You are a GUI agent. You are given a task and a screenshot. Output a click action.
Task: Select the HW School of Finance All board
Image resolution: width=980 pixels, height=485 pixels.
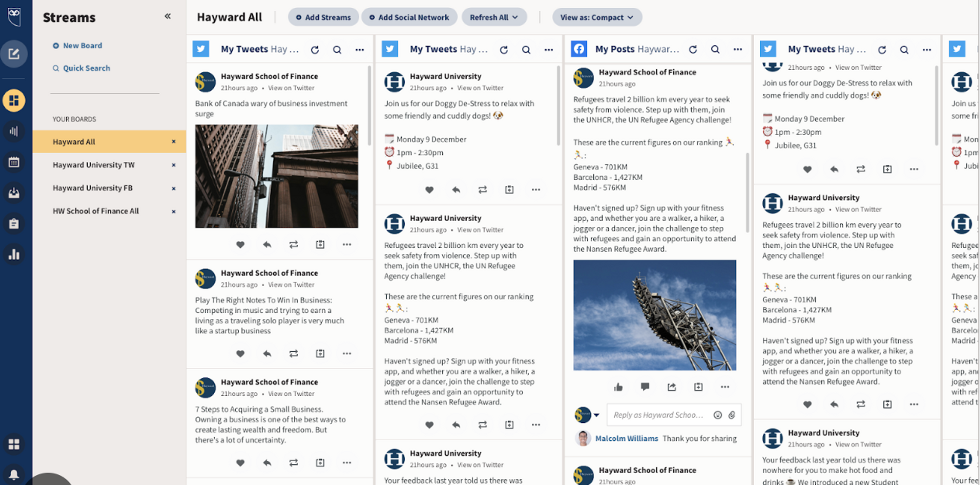pos(95,211)
